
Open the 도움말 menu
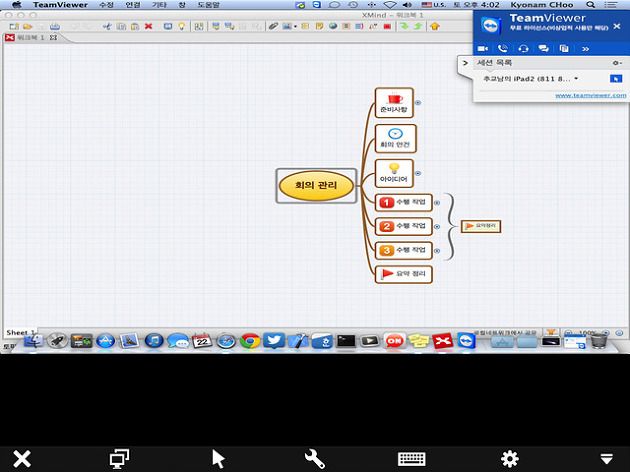[209, 5]
